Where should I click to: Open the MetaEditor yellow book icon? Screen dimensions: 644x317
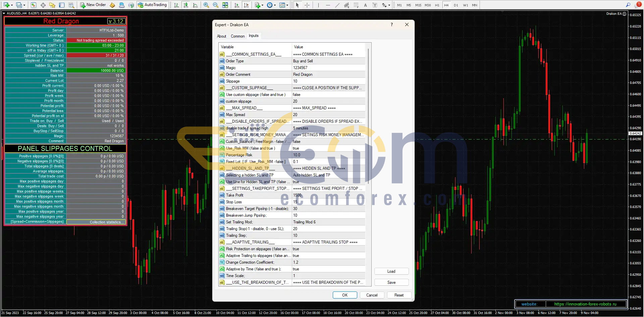point(112,5)
